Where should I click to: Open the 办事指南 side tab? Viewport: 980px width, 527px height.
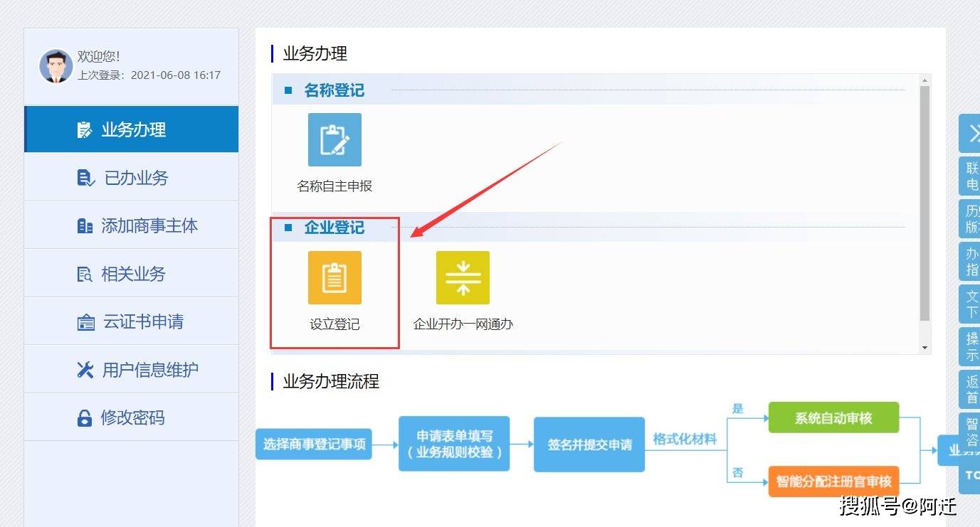(972, 262)
